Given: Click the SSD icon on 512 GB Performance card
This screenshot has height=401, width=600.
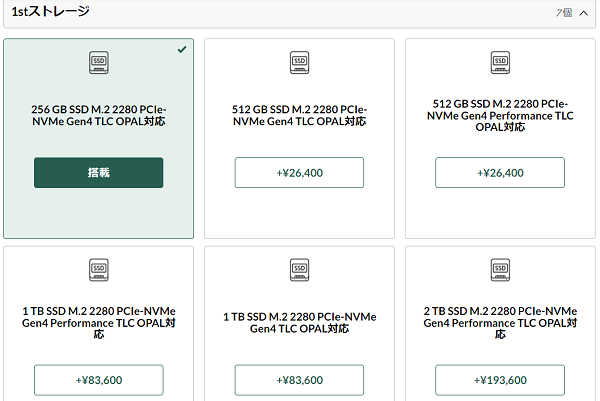Looking at the screenshot, I should (x=500, y=62).
